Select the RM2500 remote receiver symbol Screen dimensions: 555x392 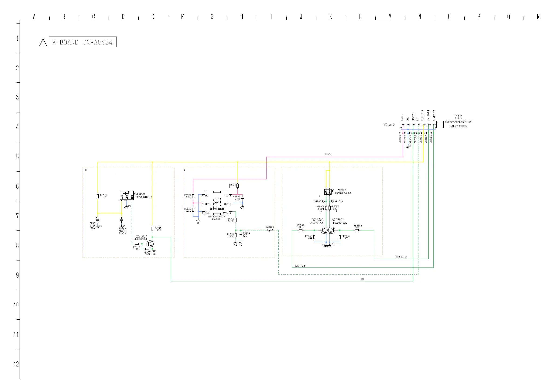tap(127, 195)
